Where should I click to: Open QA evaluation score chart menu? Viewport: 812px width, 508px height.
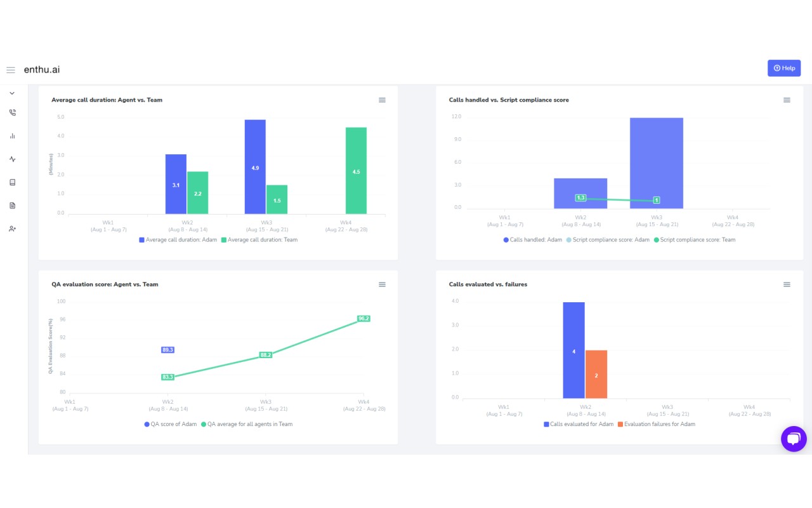(x=382, y=284)
